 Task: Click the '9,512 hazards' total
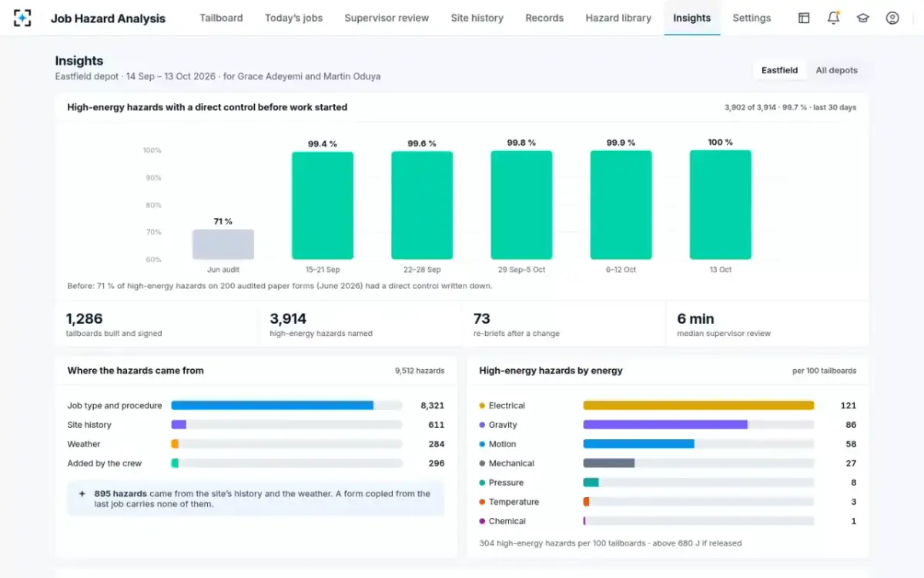coord(420,371)
